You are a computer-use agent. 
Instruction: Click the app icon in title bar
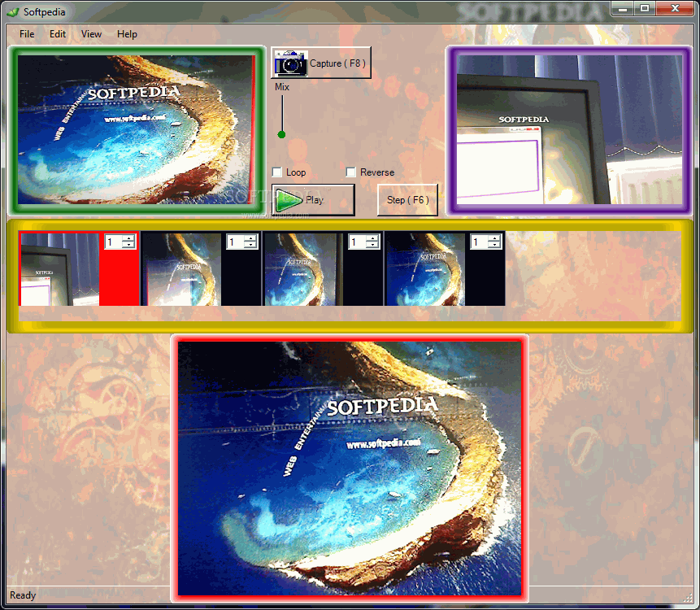[x=14, y=12]
